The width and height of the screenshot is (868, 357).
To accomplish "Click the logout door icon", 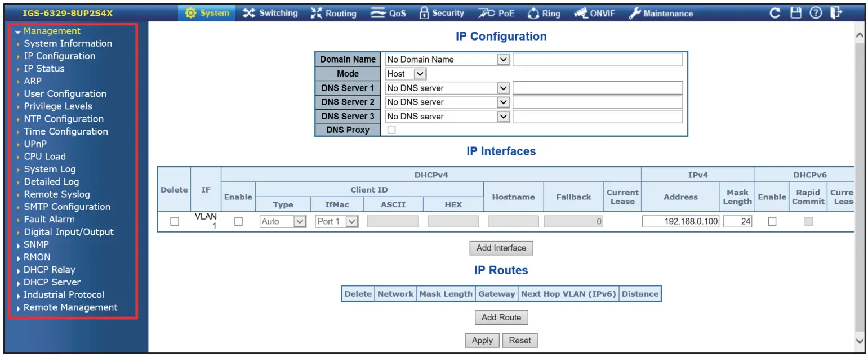I will pyautogui.click(x=835, y=13).
